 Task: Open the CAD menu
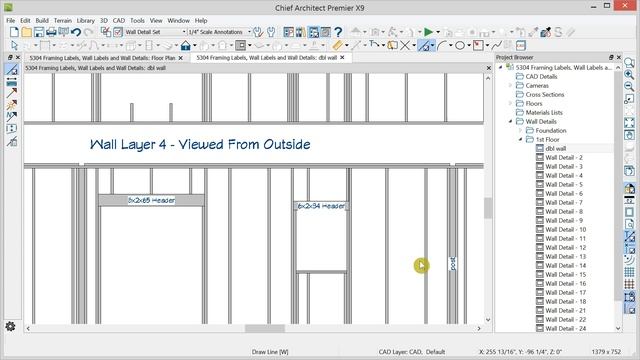click(119, 20)
